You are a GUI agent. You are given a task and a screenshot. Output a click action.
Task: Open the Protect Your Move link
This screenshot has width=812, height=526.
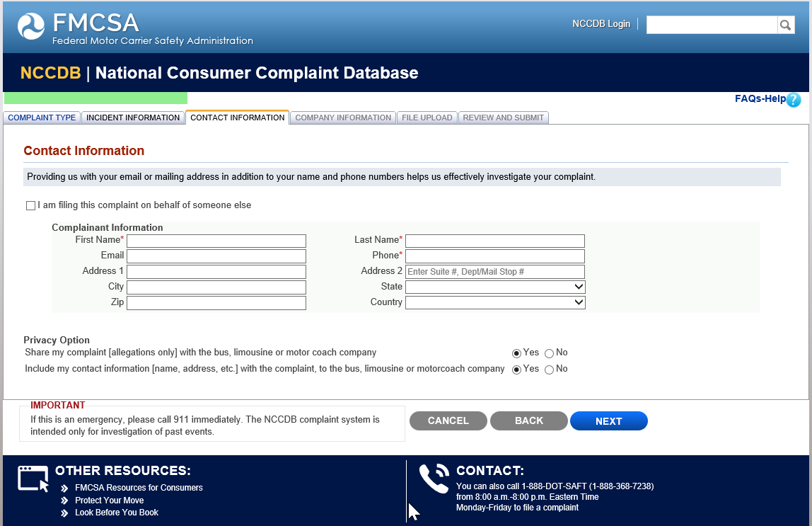(109, 500)
